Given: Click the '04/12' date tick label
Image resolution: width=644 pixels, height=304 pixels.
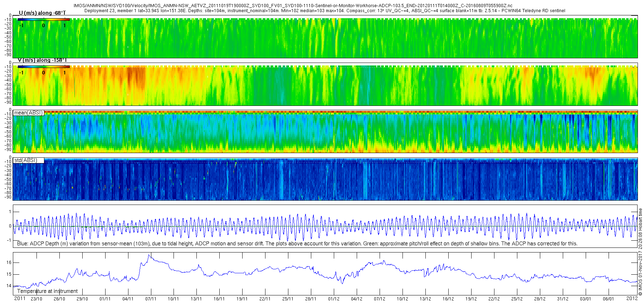Looking at the screenshot, I should (x=357, y=299).
